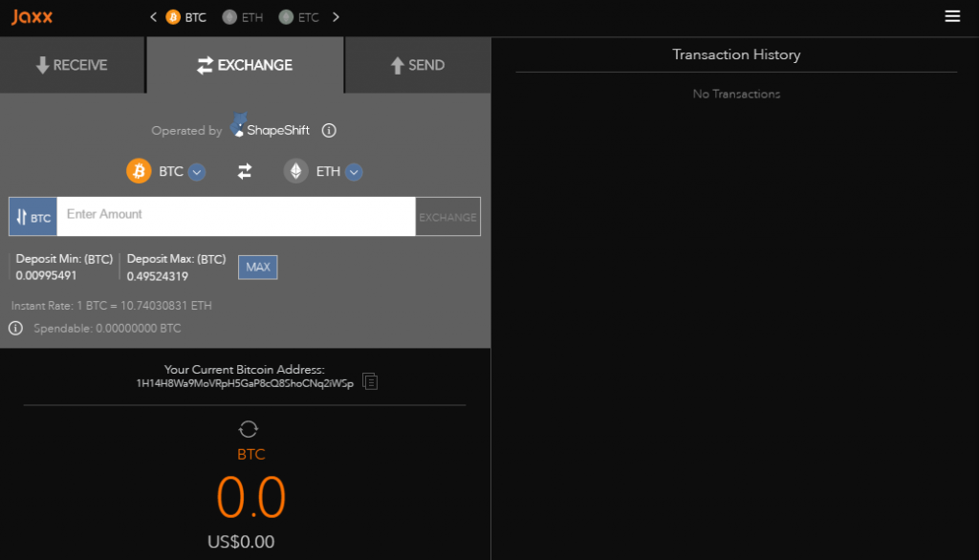Expand the ETH target coin dropdown
The width and height of the screenshot is (979, 560).
coord(354,172)
